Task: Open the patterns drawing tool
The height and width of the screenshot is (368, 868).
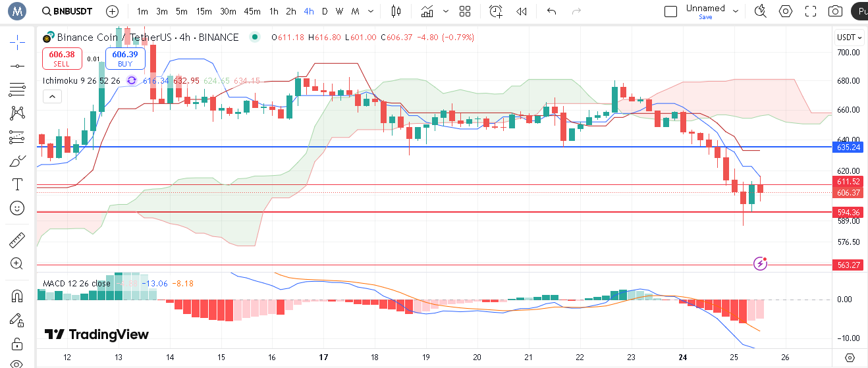Action: click(x=18, y=113)
